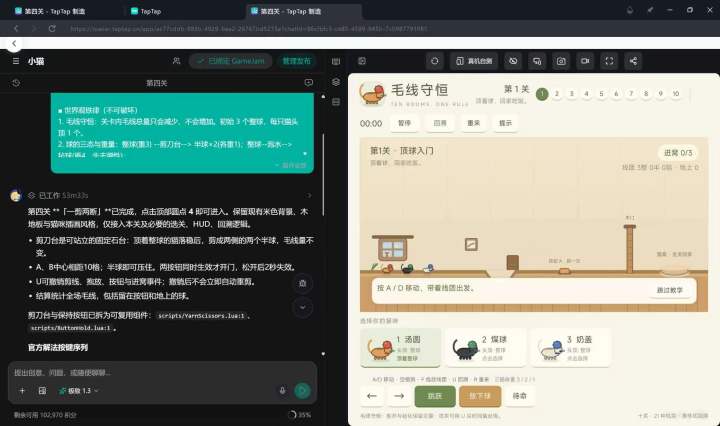Click the orange drop-ball button
The height and width of the screenshot is (426, 720).
tap(480, 396)
